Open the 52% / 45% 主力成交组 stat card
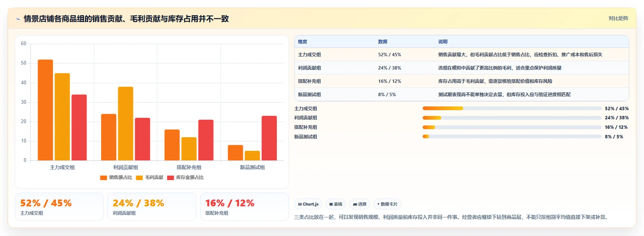 click(x=59, y=207)
